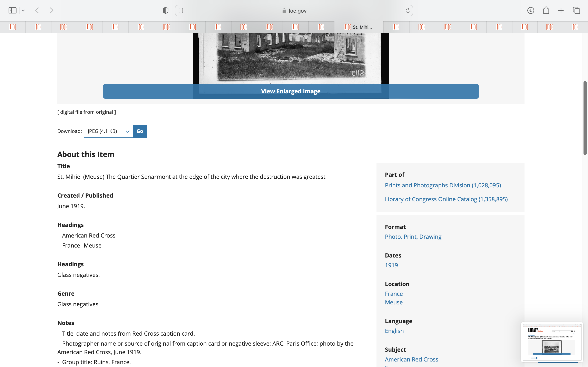Expand the sidebar chevron dropdown menu

coord(23,10)
